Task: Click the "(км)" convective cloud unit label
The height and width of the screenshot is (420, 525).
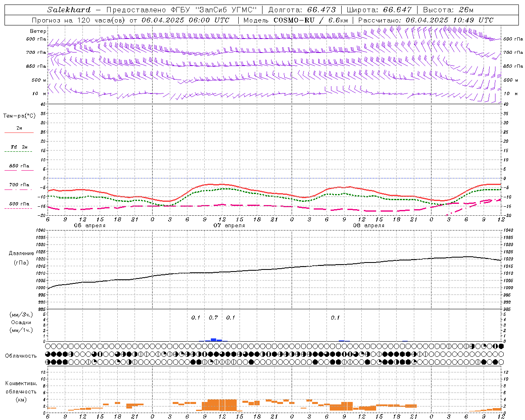Action: click(21, 399)
